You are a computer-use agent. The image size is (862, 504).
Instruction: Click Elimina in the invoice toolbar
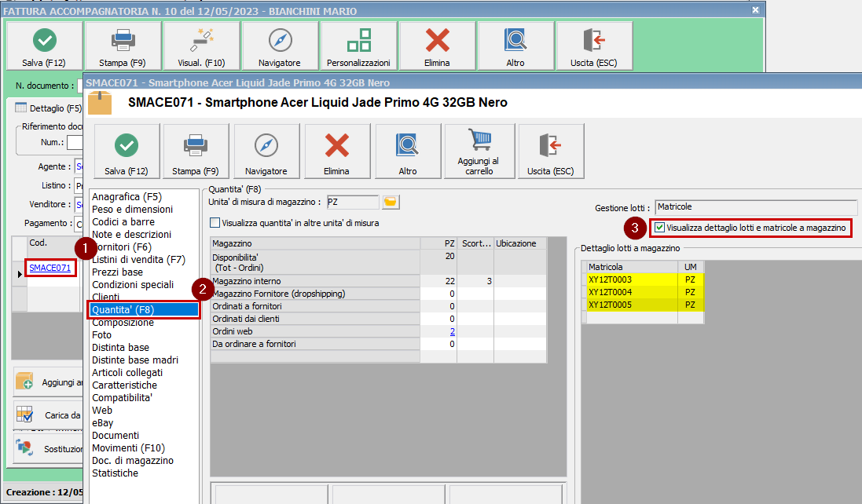[437, 46]
